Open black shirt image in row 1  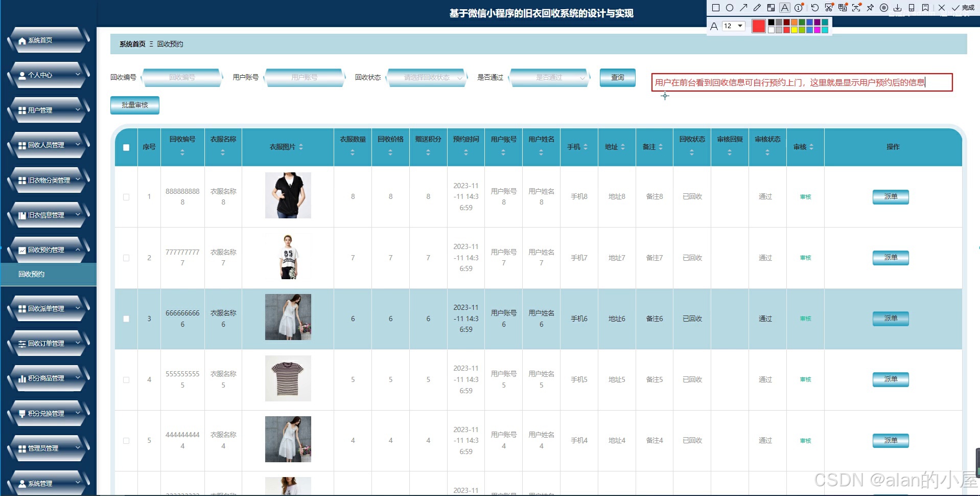tap(288, 195)
